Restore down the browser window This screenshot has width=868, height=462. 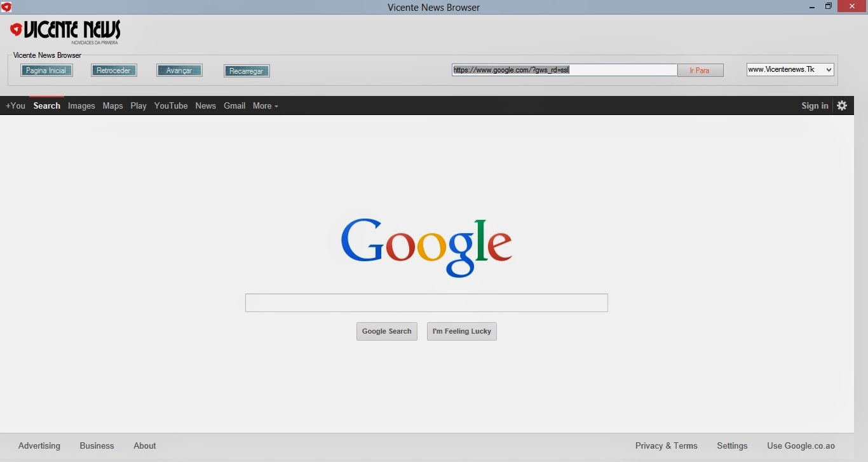[829, 6]
